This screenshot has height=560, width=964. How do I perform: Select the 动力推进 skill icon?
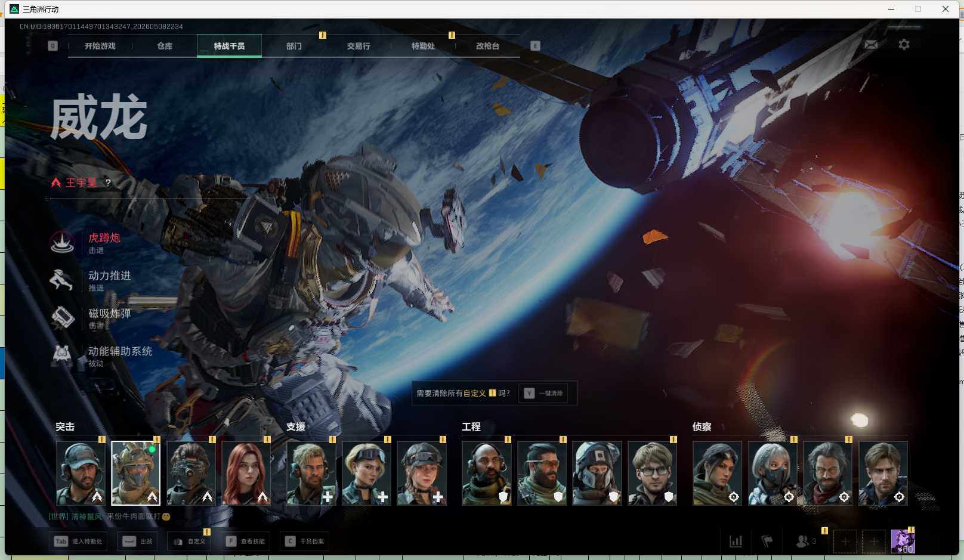pyautogui.click(x=62, y=280)
